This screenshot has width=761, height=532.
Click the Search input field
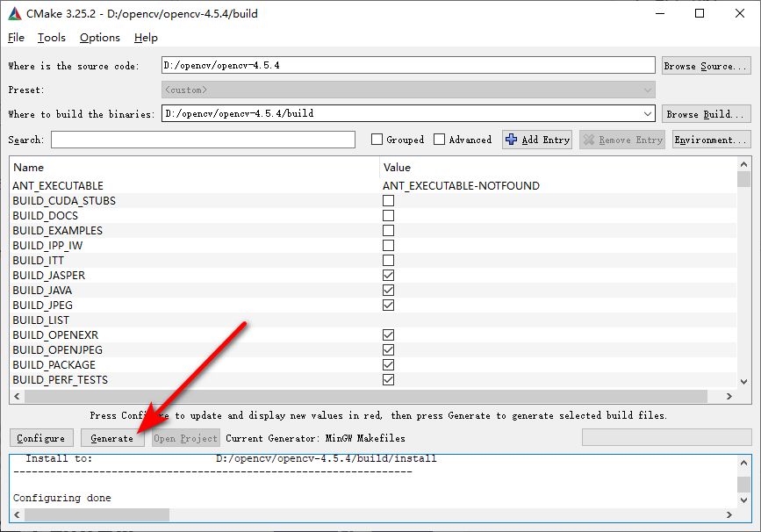point(203,140)
